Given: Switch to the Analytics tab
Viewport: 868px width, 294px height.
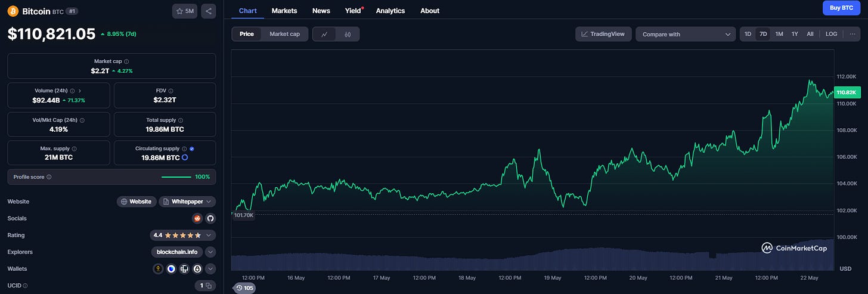Looking at the screenshot, I should click(x=390, y=11).
